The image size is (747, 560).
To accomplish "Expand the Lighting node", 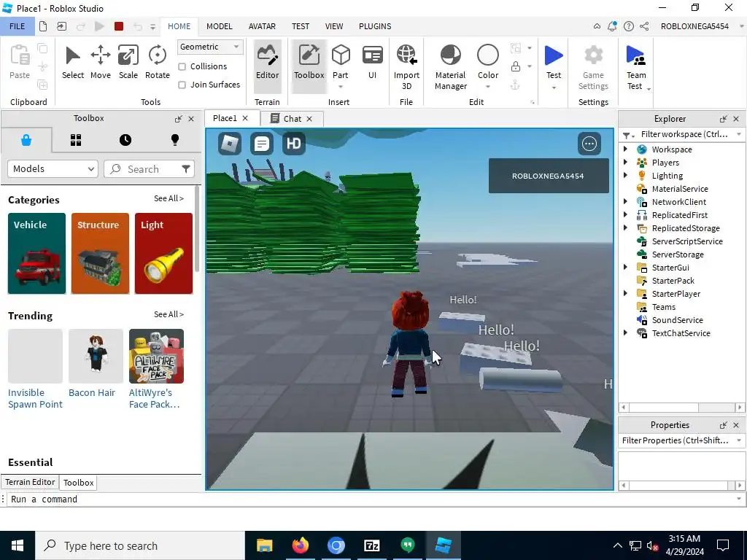I will tap(625, 176).
